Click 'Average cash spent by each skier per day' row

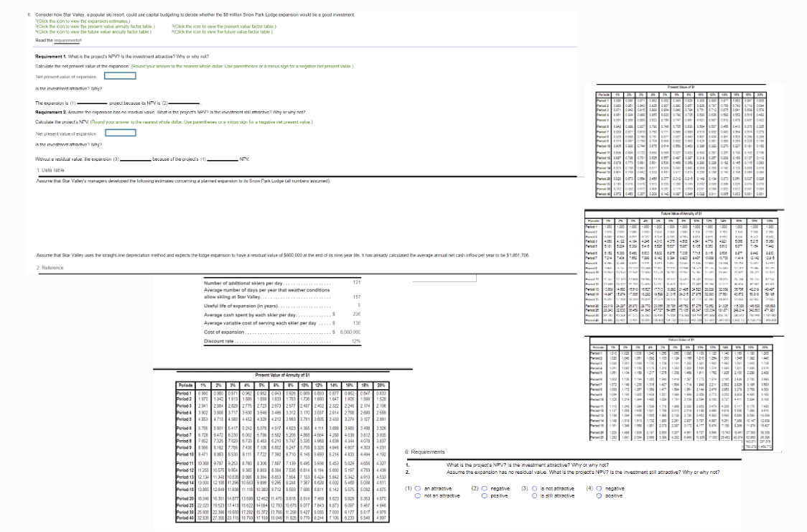pyautogui.click(x=282, y=314)
